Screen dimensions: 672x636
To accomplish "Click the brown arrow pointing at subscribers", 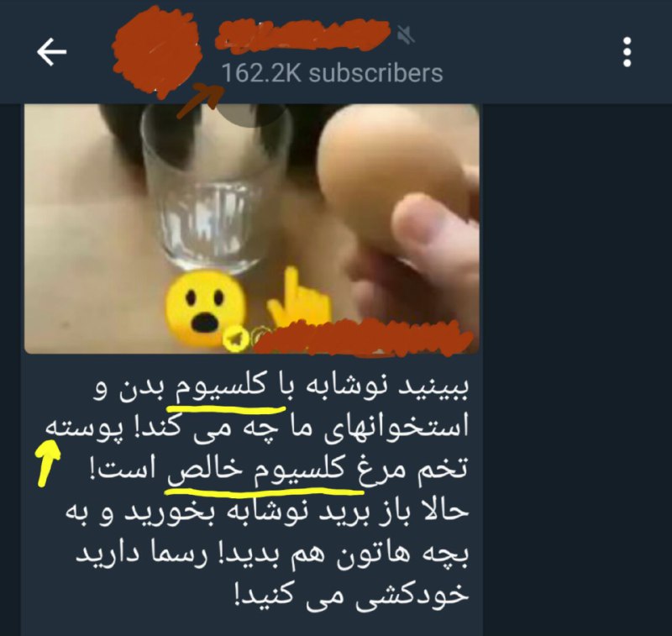I will click(201, 101).
